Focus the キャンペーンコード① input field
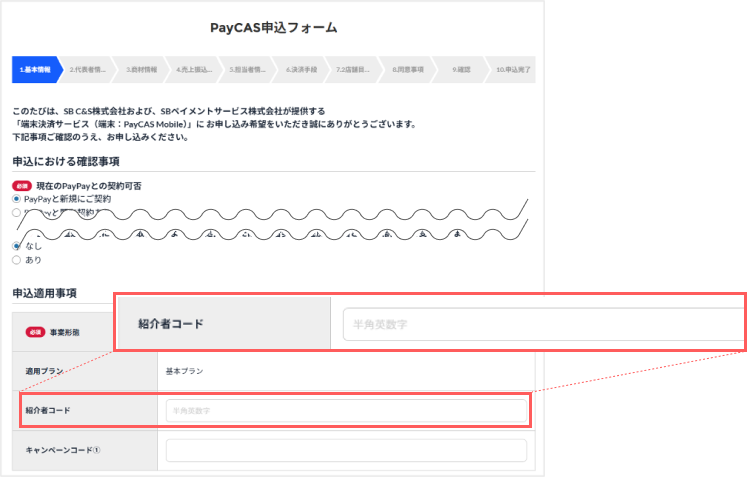 point(346,450)
